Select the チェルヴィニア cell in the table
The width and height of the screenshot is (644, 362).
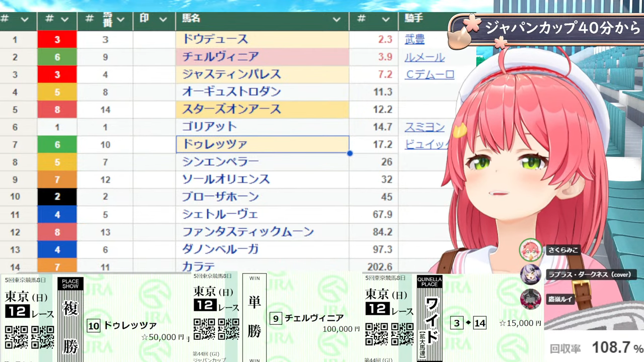tap(262, 57)
